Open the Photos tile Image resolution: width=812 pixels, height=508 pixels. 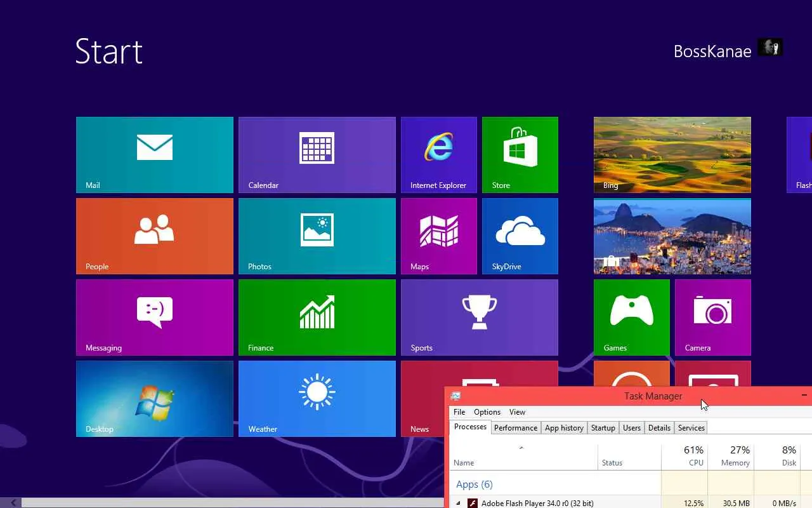point(317,236)
